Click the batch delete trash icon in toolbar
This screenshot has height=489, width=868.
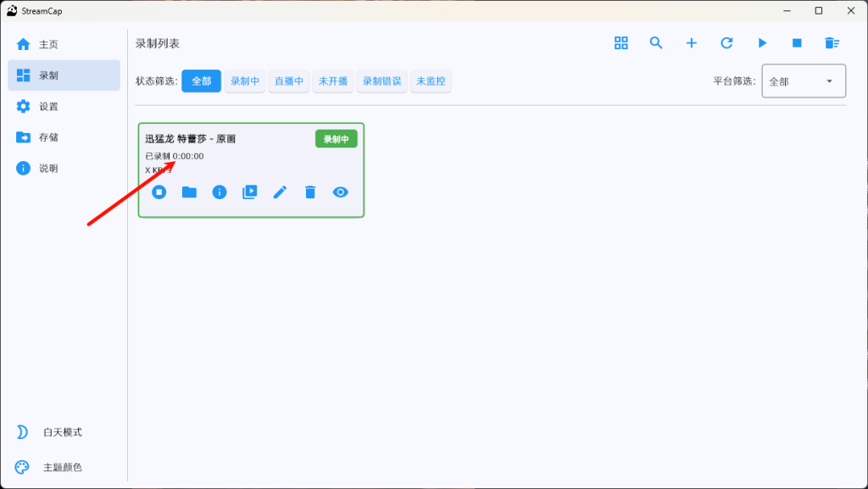point(832,42)
